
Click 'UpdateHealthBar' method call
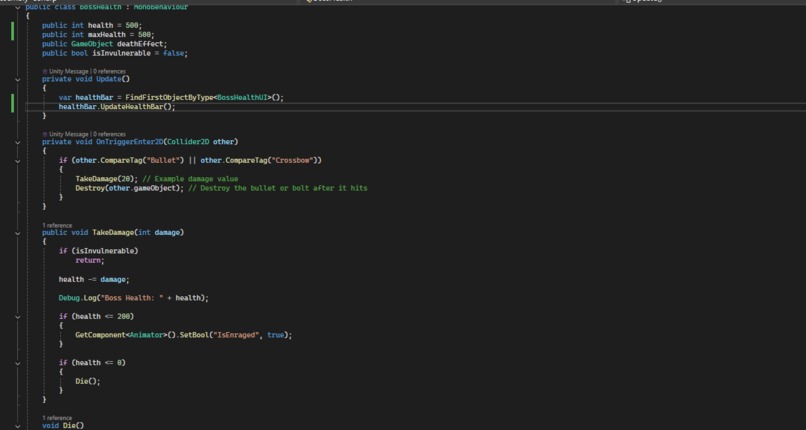pos(132,106)
